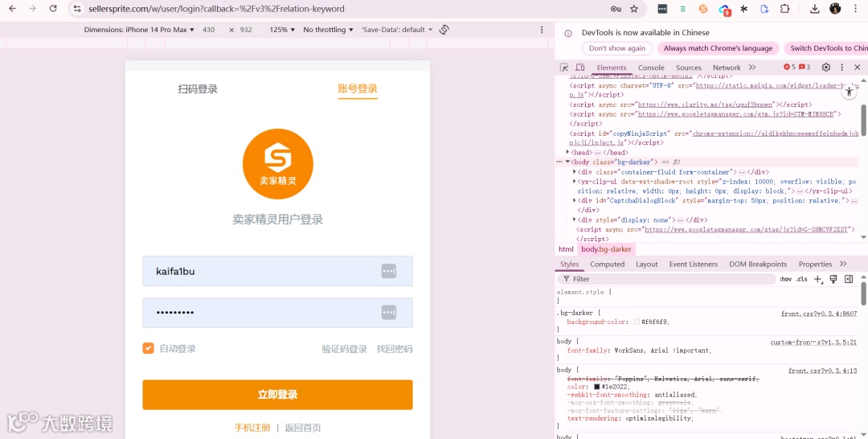Screen dimensions: 868x439
Task: Go back with the browser back arrow
Action: (12, 9)
